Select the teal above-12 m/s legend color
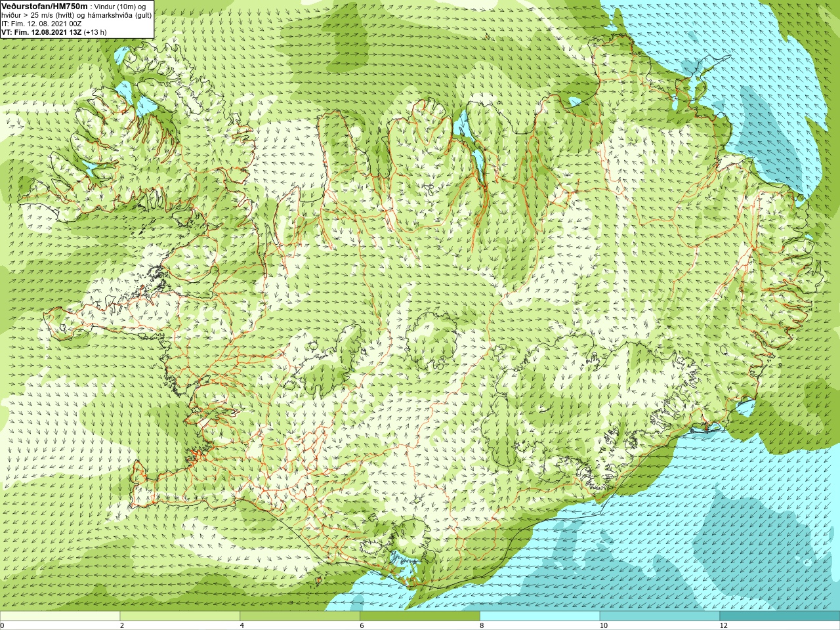The height and width of the screenshot is (630, 840). pyautogui.click(x=780, y=616)
